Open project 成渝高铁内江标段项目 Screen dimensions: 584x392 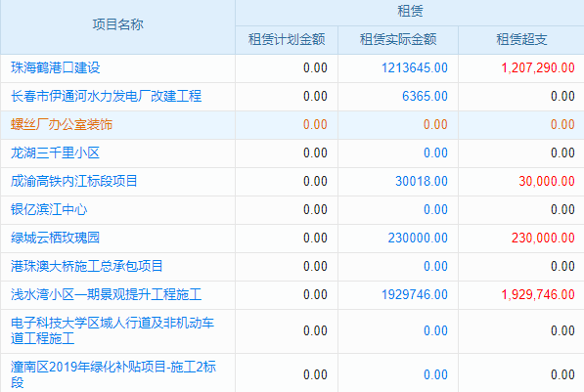point(74,181)
